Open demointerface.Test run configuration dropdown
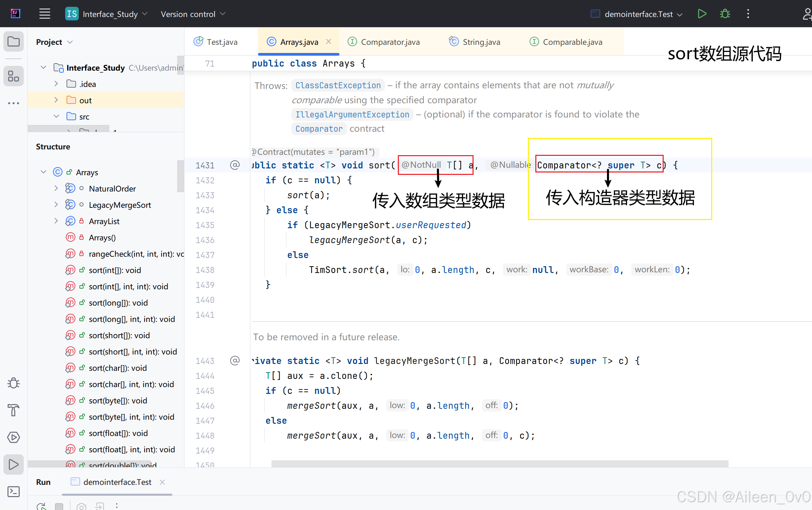The height and width of the screenshot is (510, 812). click(637, 14)
